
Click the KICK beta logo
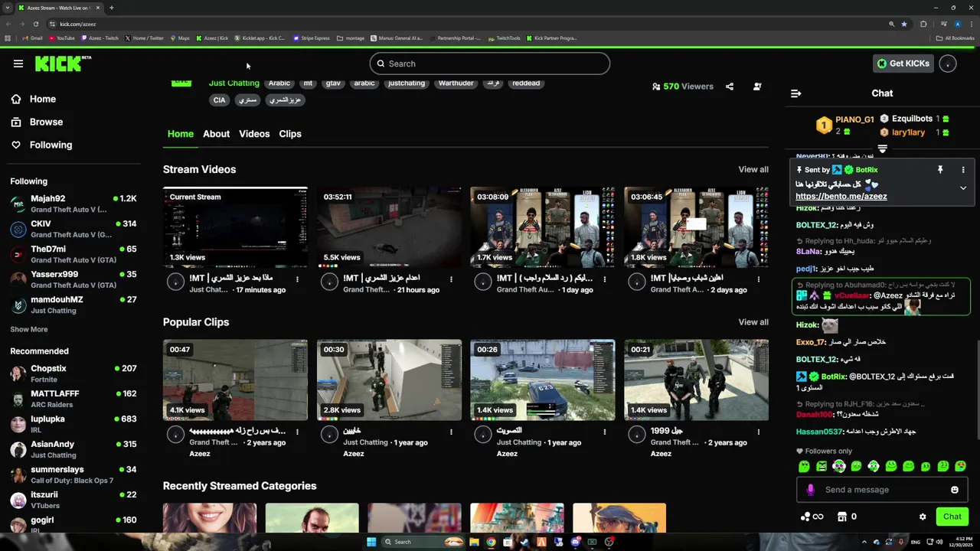click(x=63, y=64)
